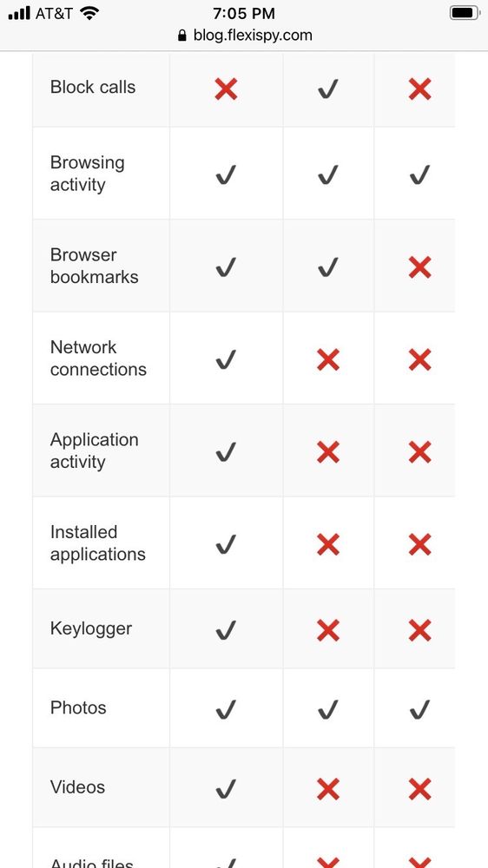Select the Browsing activity row label
Image resolution: width=488 pixels, height=868 pixels.
88,174
